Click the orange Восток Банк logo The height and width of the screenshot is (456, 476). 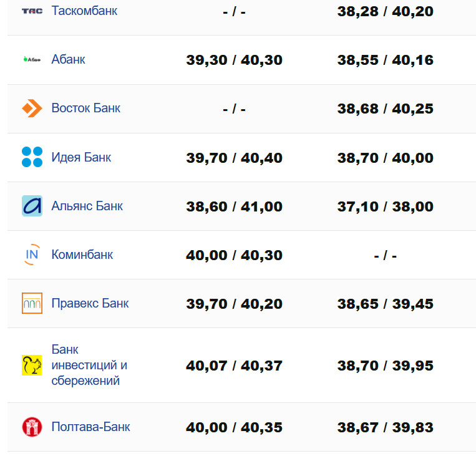[32, 109]
